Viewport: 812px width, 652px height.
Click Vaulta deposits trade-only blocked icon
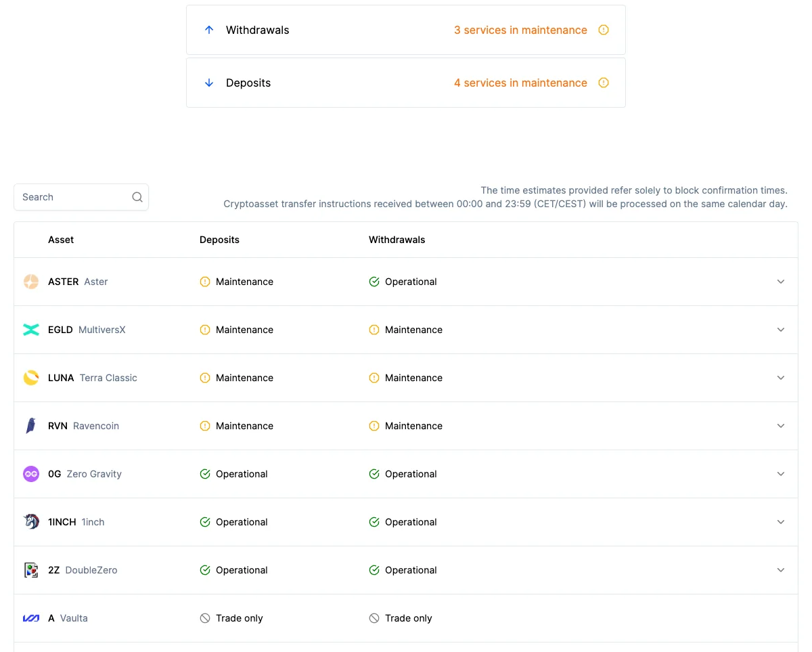click(x=205, y=618)
